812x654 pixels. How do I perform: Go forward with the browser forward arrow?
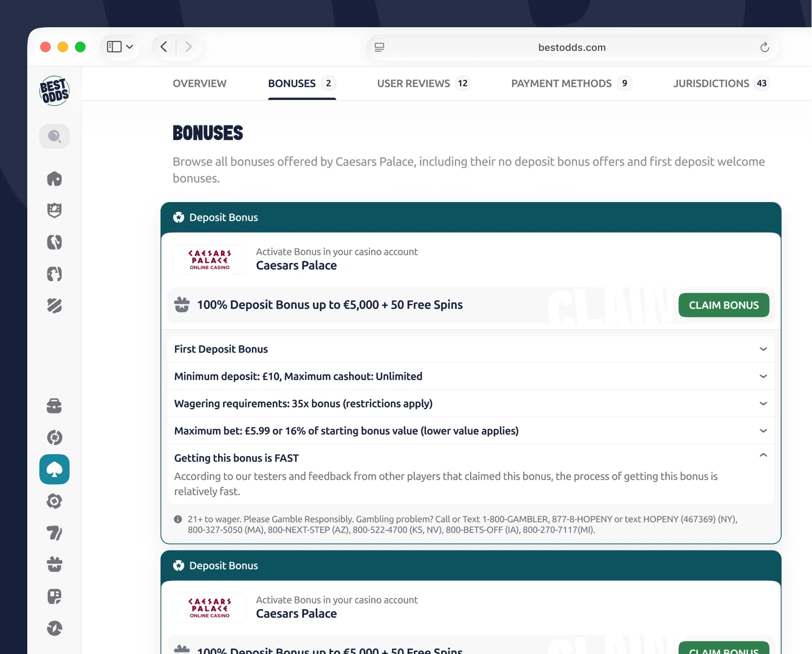pos(188,47)
